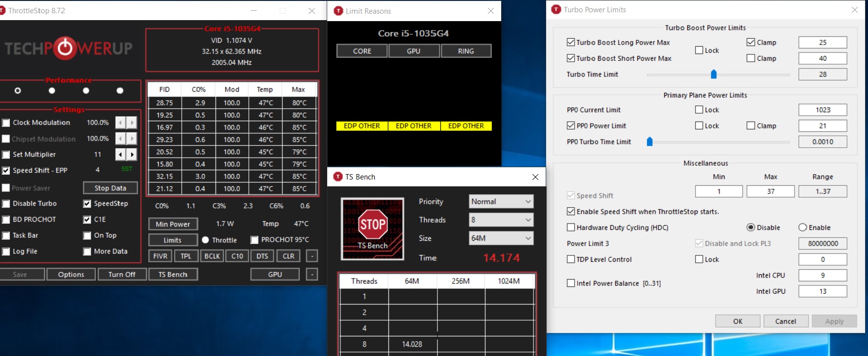Open the Threads dropdown in TS Bench
The height and width of the screenshot is (356, 868).
tap(501, 220)
